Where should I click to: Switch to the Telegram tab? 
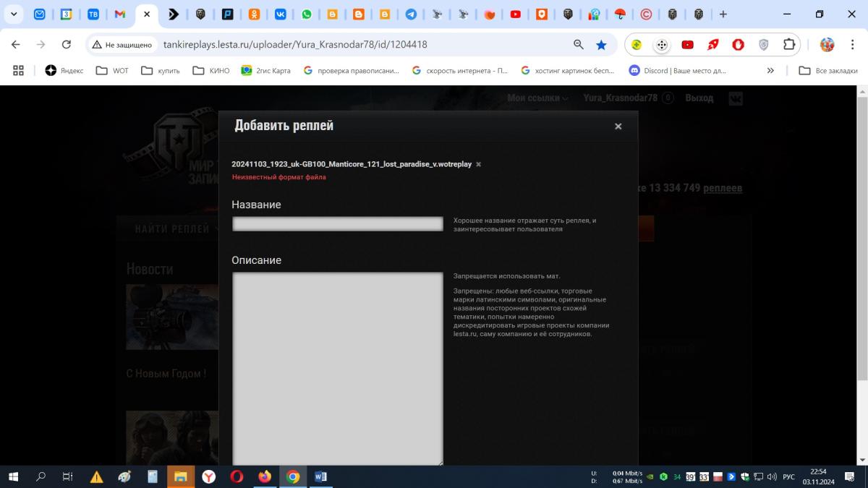pyautogui.click(x=411, y=14)
